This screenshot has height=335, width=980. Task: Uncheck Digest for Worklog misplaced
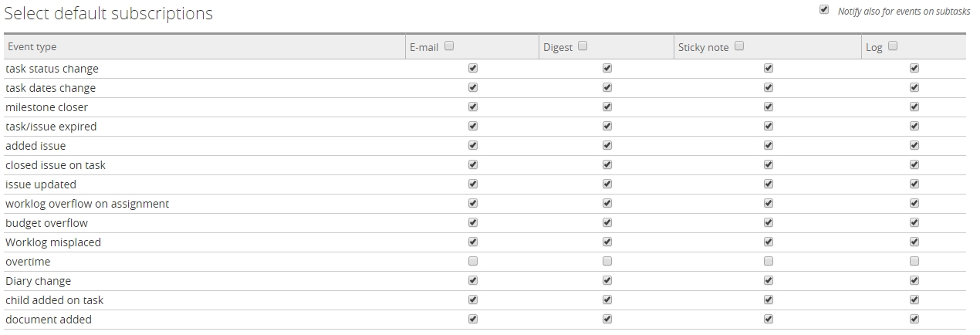point(607,242)
